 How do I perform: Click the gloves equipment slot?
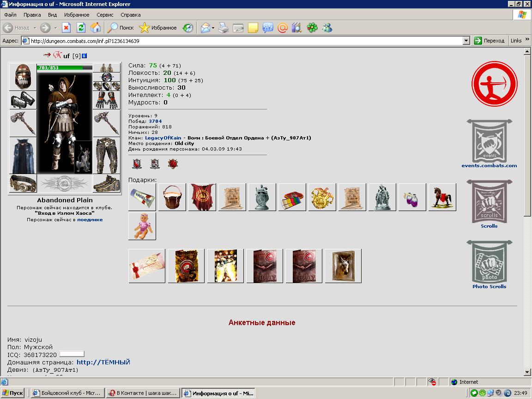pos(107,100)
